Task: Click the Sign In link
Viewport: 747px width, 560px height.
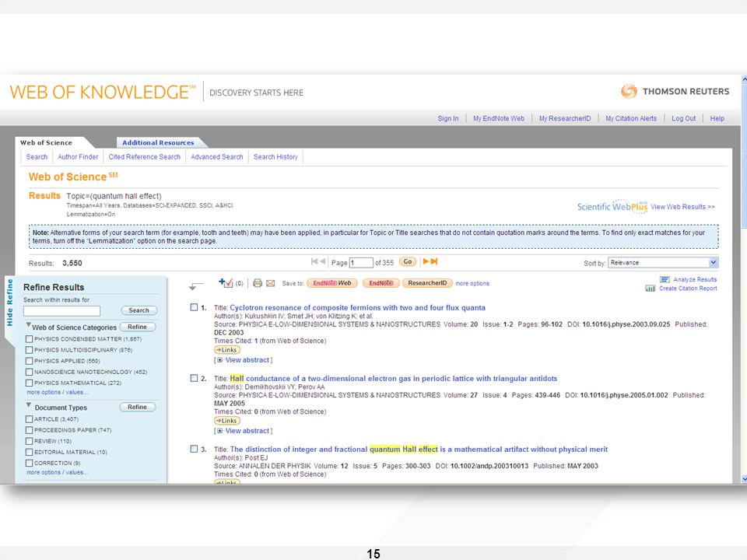Action: coord(448,118)
